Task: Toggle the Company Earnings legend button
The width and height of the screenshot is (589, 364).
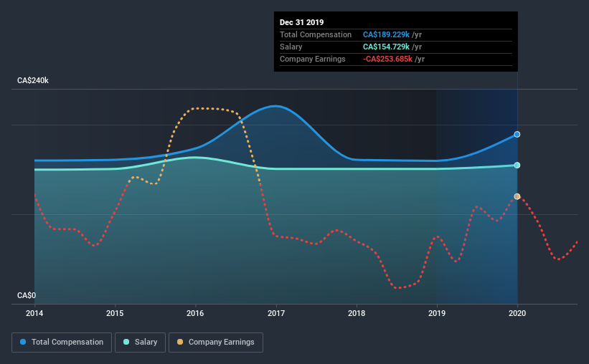Action: coord(216,343)
